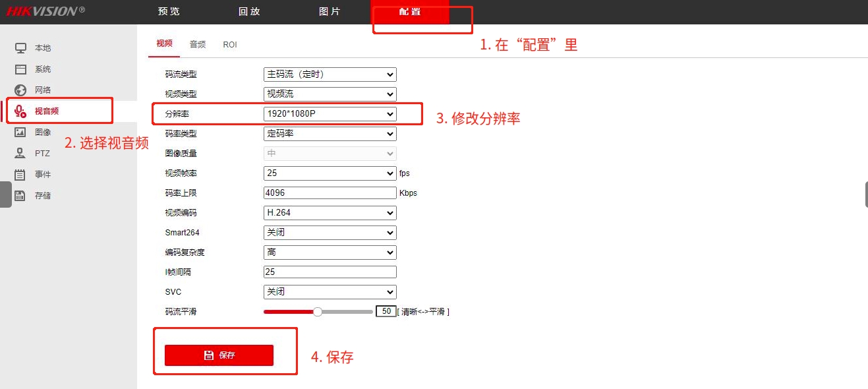
Task: Open PTZ settings via its joystick icon
Action: pyautogui.click(x=20, y=154)
